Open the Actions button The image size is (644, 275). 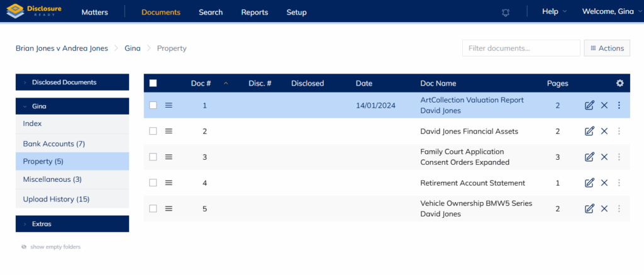607,48
